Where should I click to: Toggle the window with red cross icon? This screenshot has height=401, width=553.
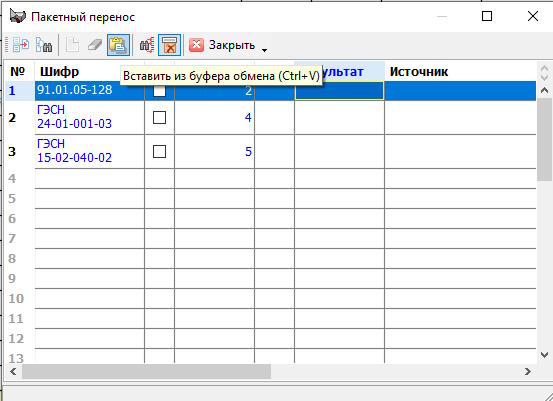pyautogui.click(x=169, y=45)
